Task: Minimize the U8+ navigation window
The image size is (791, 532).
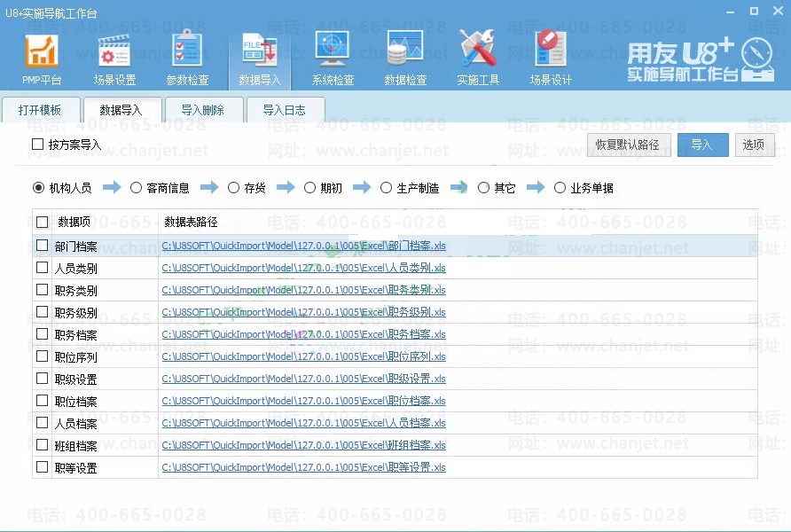Action: coord(730,12)
